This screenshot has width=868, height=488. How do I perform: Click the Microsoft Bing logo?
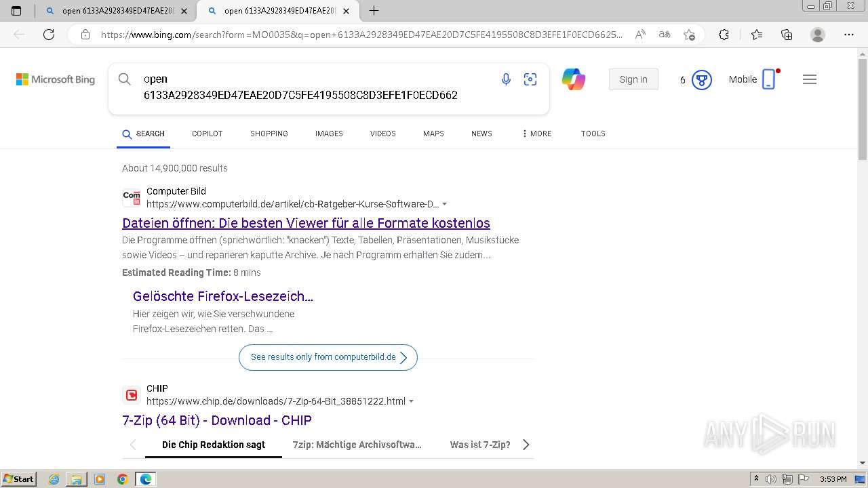click(x=56, y=79)
